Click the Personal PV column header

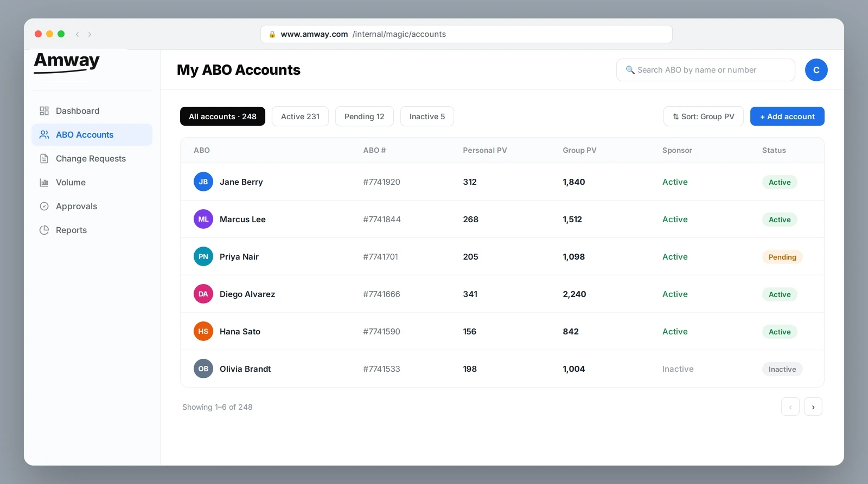[x=485, y=150]
